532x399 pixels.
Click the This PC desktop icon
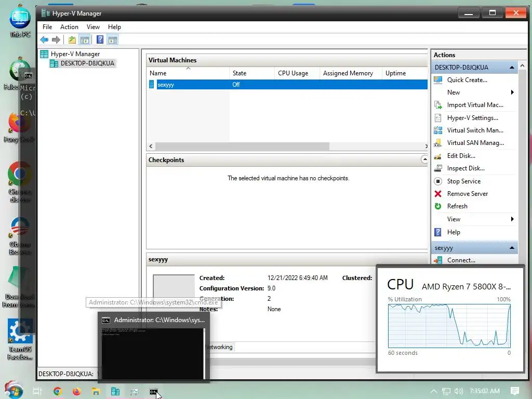click(x=20, y=21)
